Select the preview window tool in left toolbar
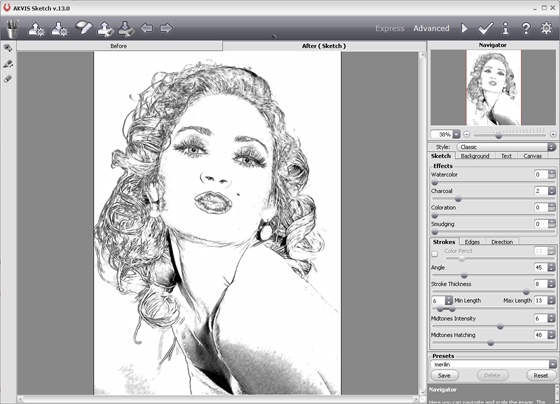The image size is (560, 404). [8, 48]
